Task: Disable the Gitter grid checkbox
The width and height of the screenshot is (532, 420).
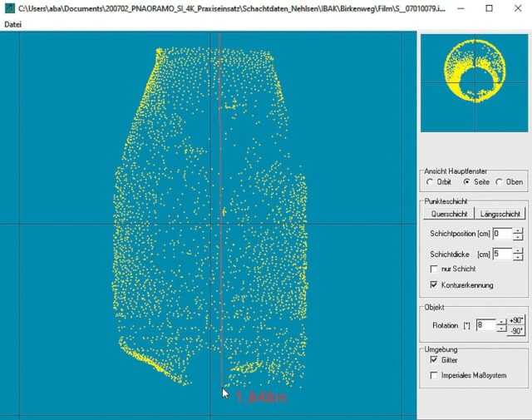Action: click(x=434, y=360)
